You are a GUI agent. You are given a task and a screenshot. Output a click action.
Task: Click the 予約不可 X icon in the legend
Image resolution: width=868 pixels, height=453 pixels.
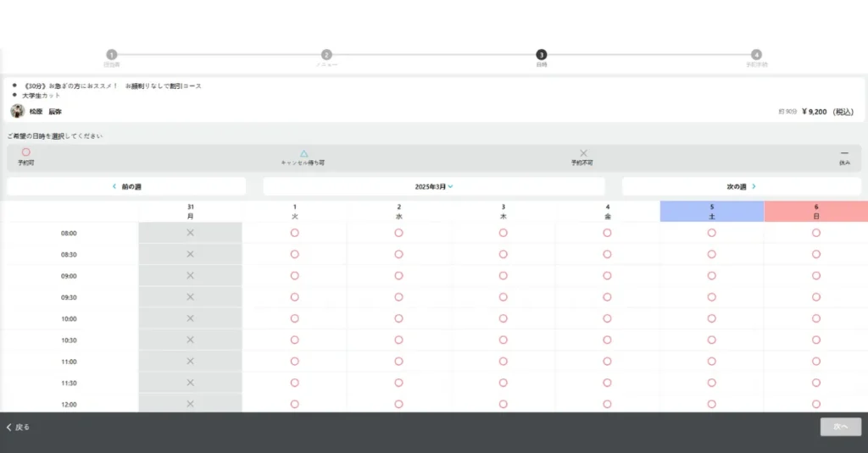pos(583,153)
